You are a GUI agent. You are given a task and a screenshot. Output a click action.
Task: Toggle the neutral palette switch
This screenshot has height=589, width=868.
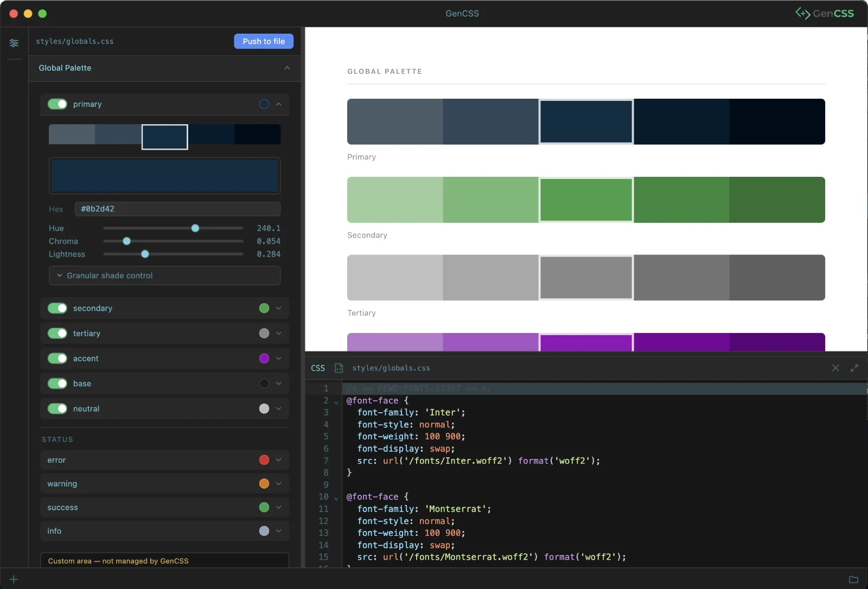58,408
